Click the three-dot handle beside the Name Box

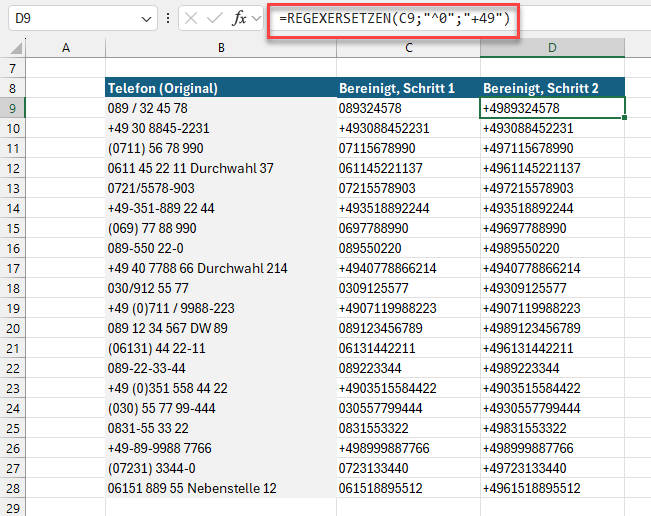(167, 19)
